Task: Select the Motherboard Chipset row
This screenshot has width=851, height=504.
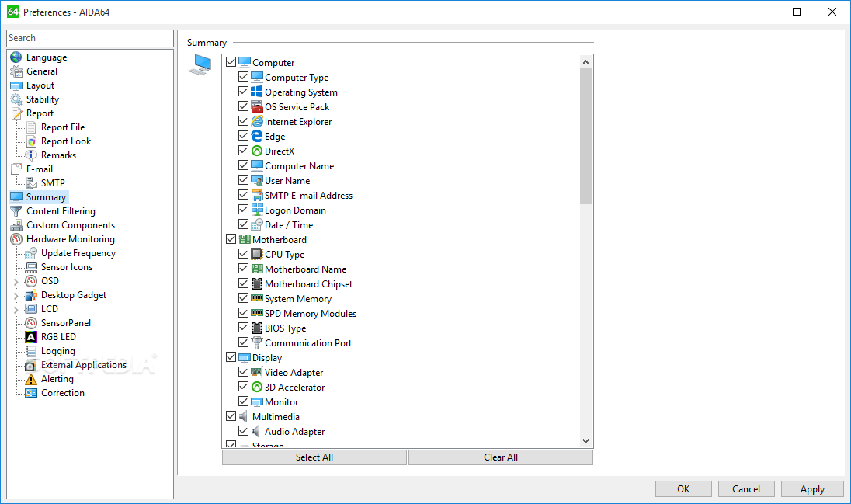Action: click(x=308, y=284)
